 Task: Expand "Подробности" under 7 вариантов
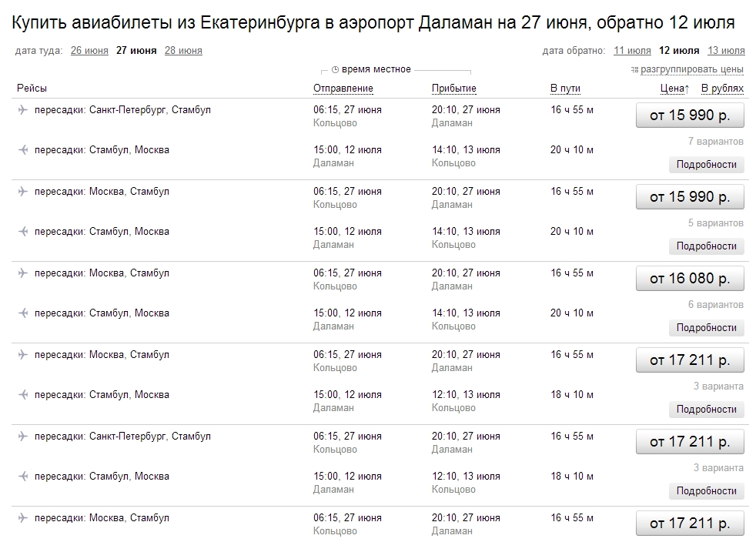point(706,165)
